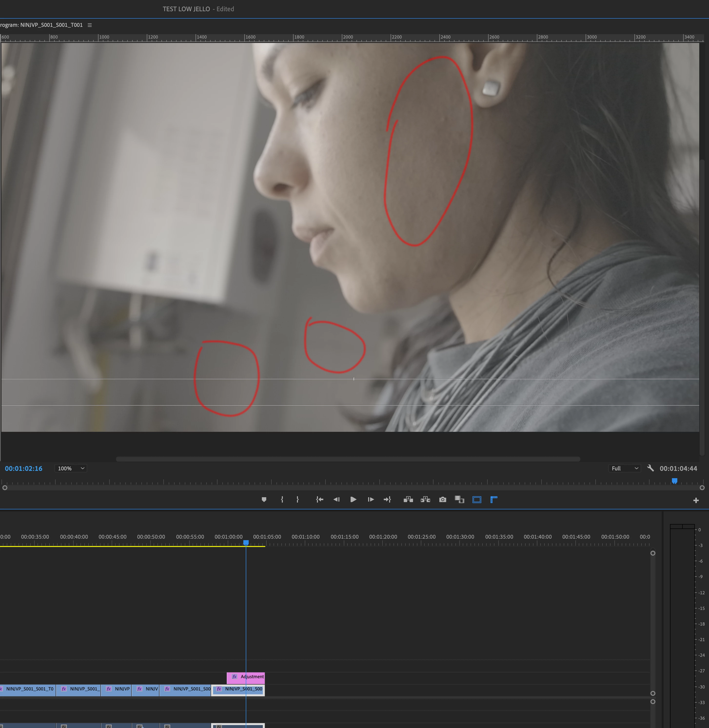Add a marker in Program monitor
This screenshot has width=709, height=728.
264,500
